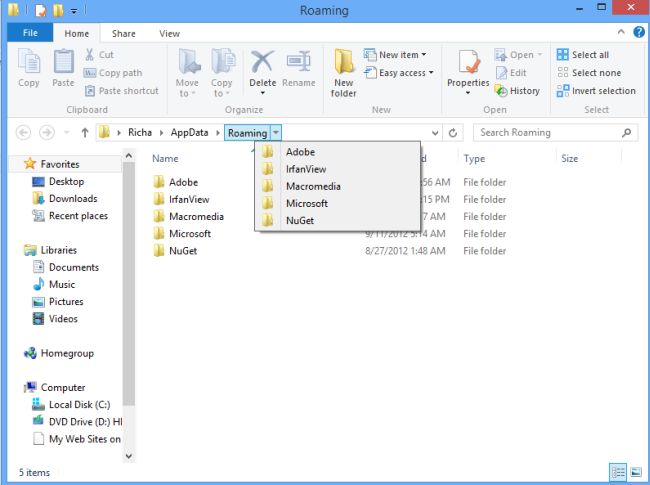Screen dimensions: 650x485
Task: Click the blue Help question mark
Action: click(639, 32)
